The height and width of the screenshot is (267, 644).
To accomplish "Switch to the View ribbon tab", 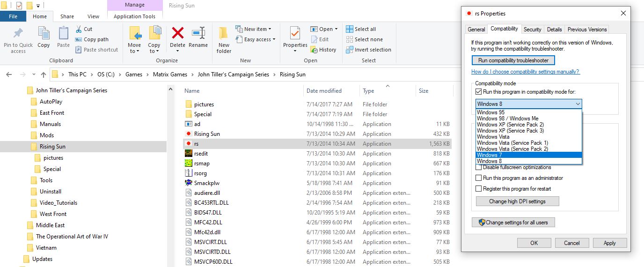I will [93, 16].
